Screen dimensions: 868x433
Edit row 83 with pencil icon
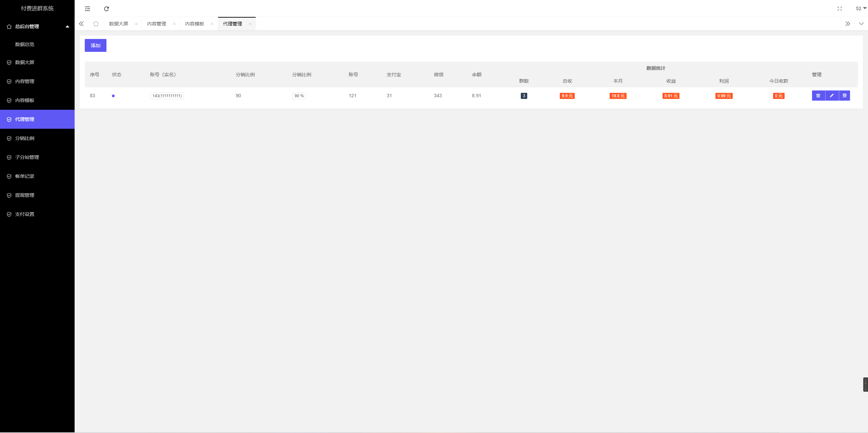tap(832, 96)
